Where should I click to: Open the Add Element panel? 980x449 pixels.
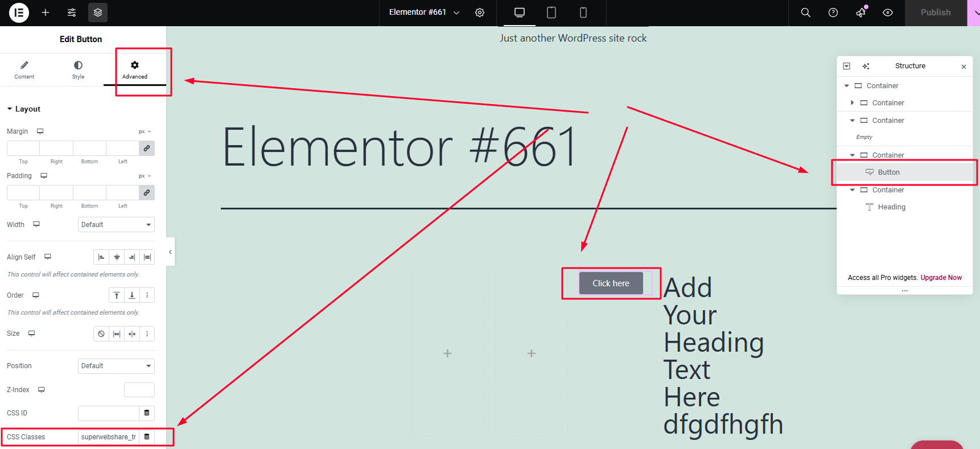pyautogui.click(x=46, y=13)
